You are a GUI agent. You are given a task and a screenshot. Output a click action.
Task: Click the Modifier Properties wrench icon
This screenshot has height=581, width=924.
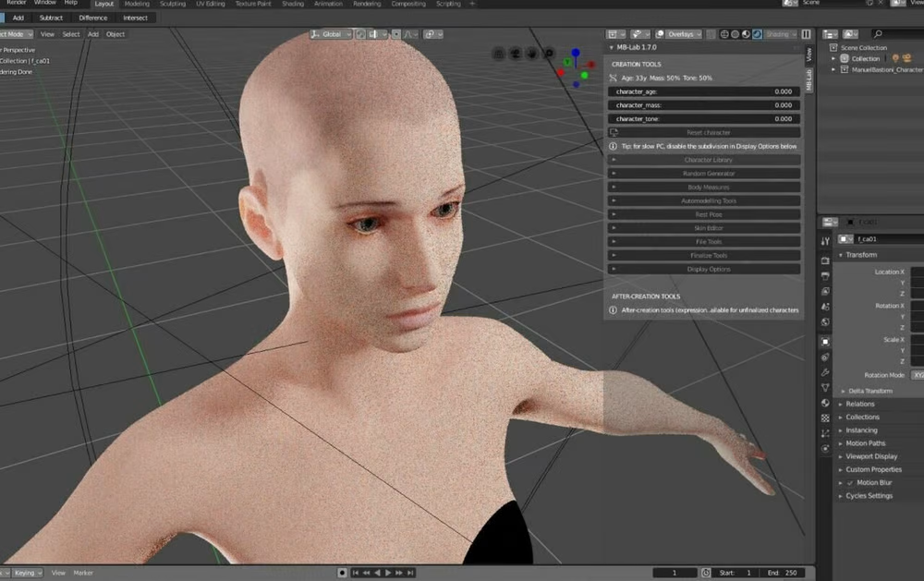[825, 372]
